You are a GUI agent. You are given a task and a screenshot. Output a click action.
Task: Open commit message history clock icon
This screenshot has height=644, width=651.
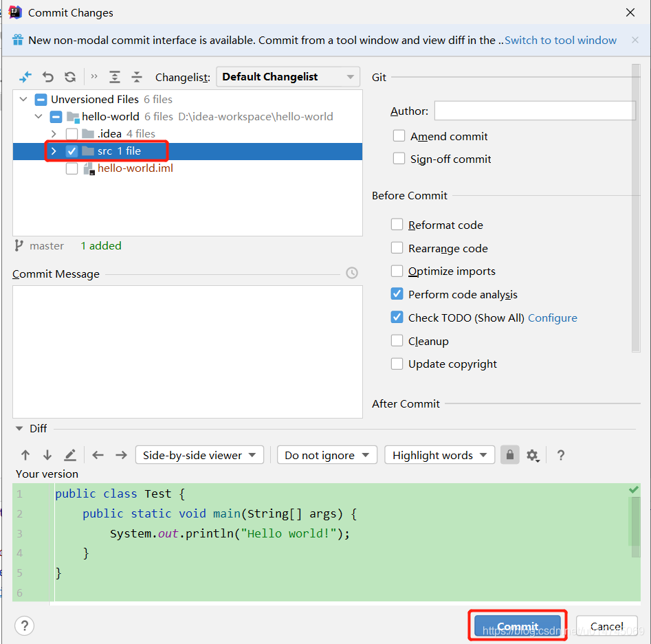pyautogui.click(x=352, y=273)
